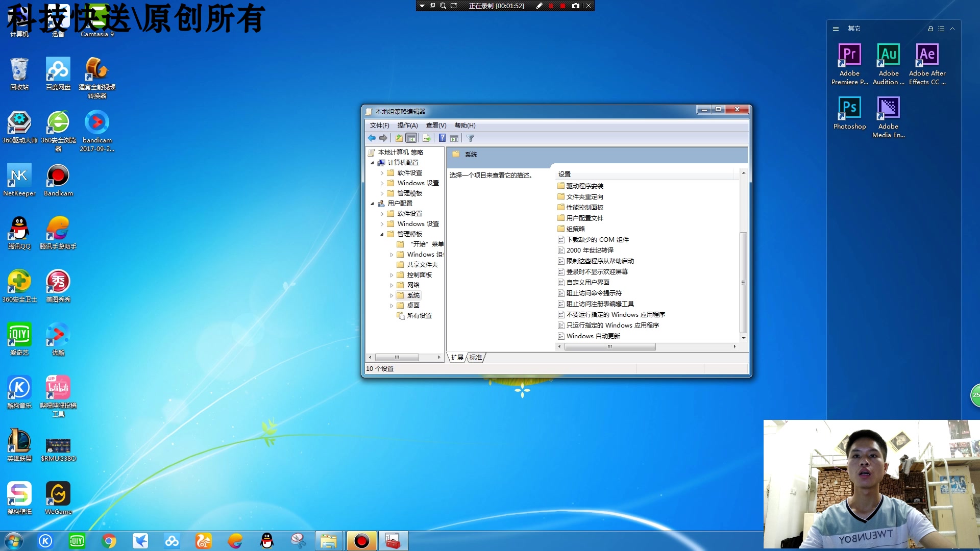Open Photoshop desktop shortcut
The width and height of the screenshot is (980, 551).
(849, 112)
